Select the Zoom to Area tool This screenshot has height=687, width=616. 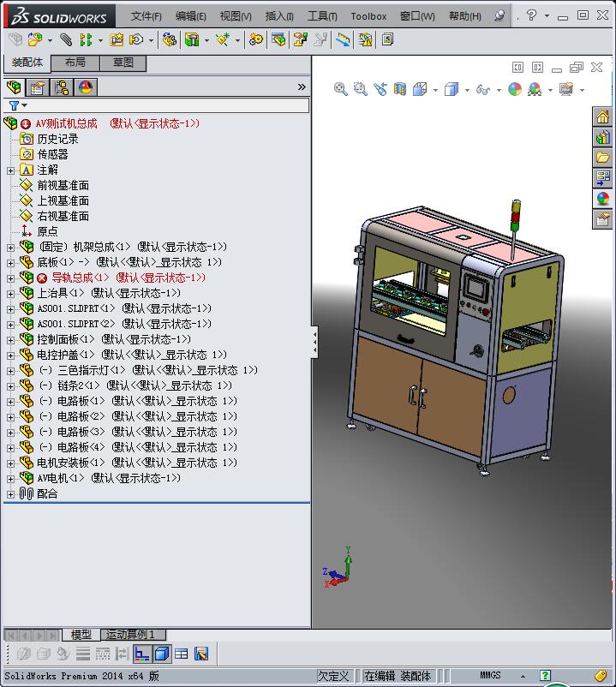(x=360, y=89)
